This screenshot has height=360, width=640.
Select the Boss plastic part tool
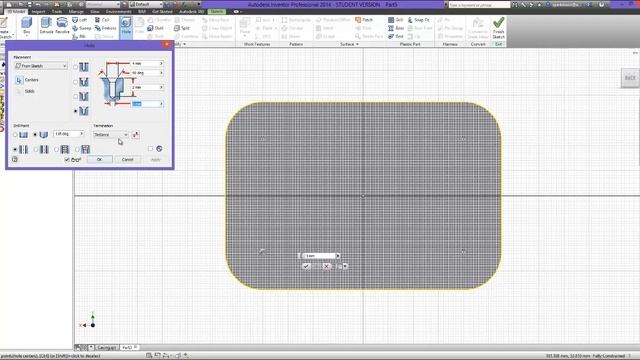396,28
